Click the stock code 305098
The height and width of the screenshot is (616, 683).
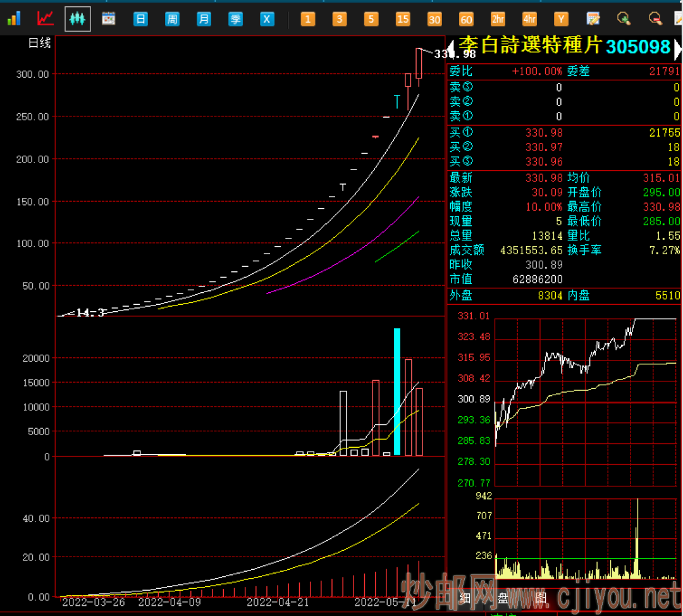(637, 47)
